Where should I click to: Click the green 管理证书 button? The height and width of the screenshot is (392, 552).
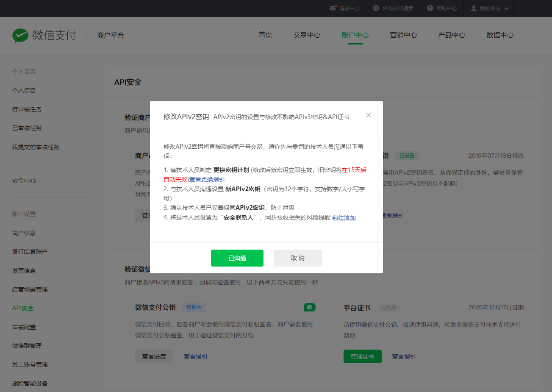pos(363,356)
